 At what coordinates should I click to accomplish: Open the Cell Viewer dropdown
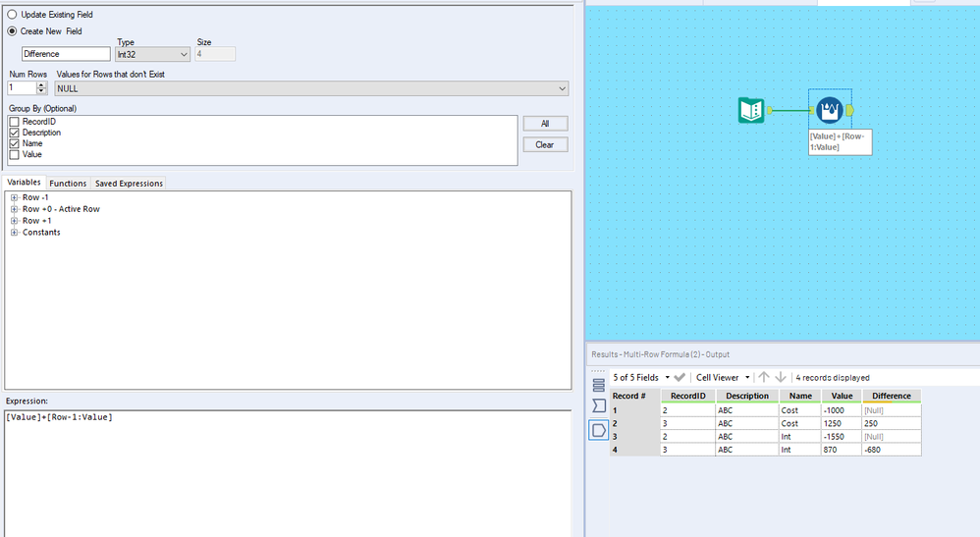point(723,378)
